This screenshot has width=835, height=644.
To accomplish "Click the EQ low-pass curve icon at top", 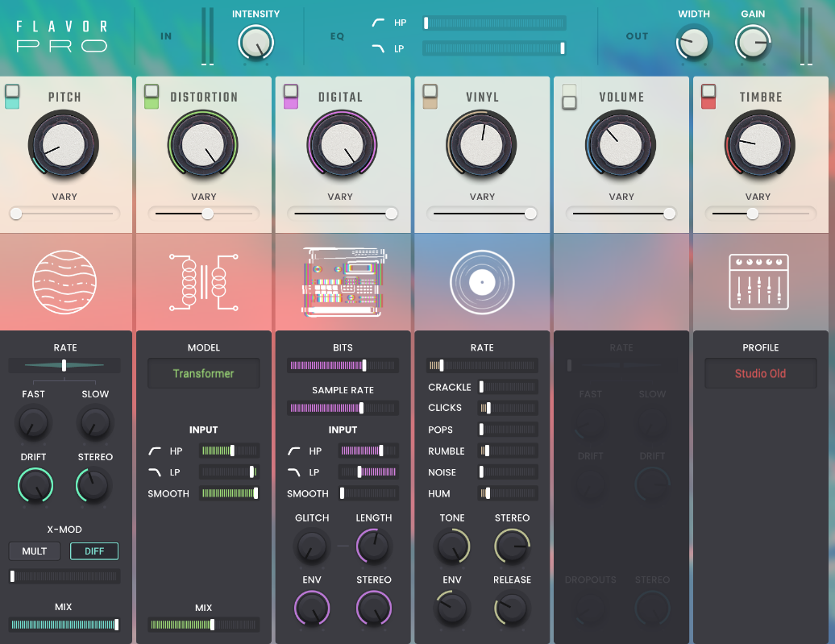I will click(378, 48).
